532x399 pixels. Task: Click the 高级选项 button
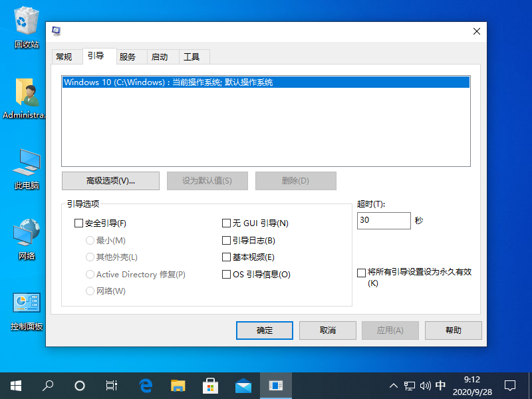click(x=110, y=180)
